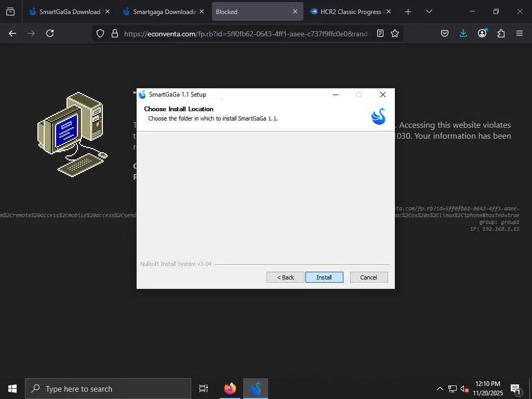The width and height of the screenshot is (532, 399).
Task: Close the Smartgaga Downloading tab
Action: [202, 11]
